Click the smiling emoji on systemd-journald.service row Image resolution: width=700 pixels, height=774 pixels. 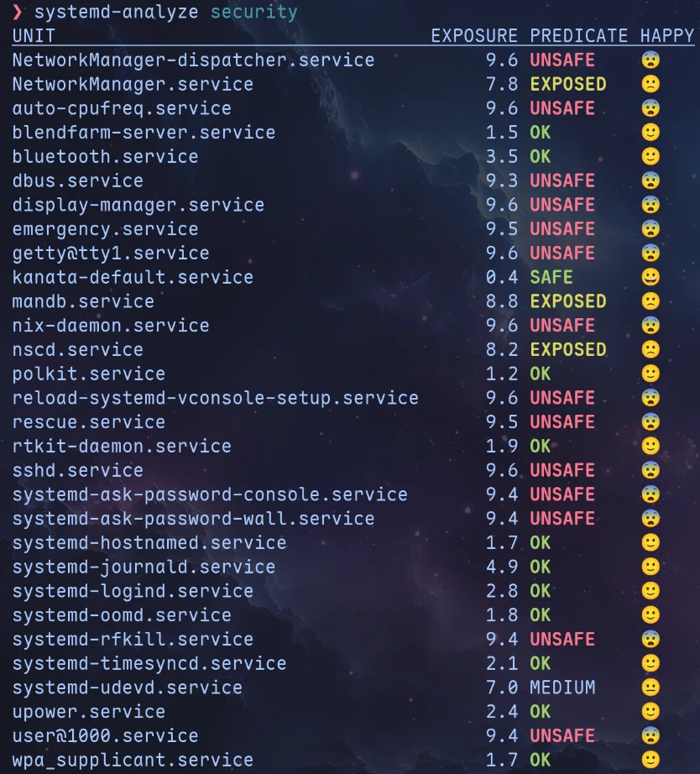pos(650,567)
